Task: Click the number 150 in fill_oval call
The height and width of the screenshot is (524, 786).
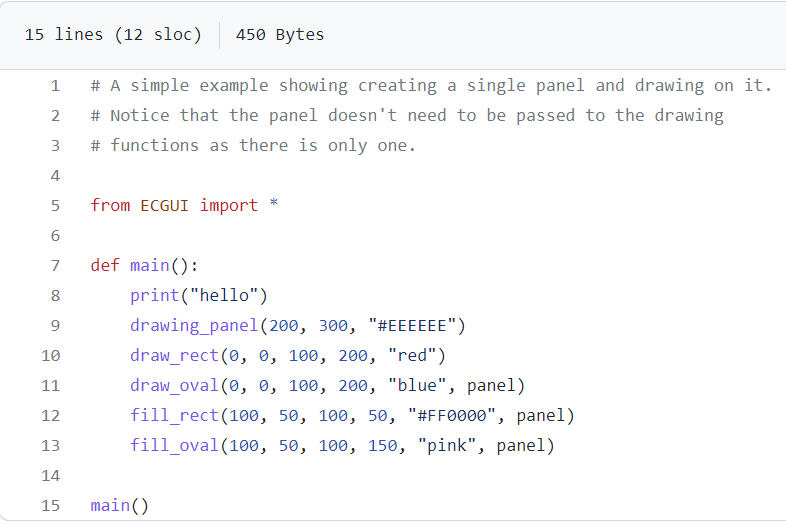Action: pos(382,446)
